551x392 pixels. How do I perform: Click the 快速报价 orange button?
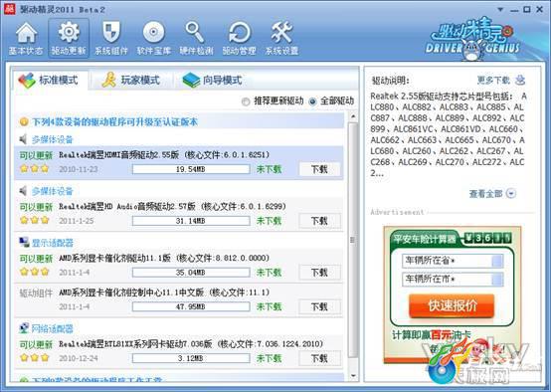(452, 305)
